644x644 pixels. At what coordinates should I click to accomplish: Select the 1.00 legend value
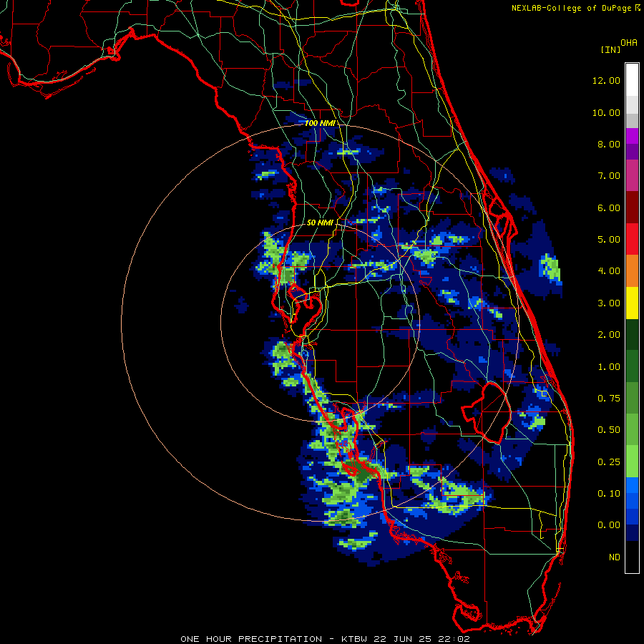pos(609,367)
